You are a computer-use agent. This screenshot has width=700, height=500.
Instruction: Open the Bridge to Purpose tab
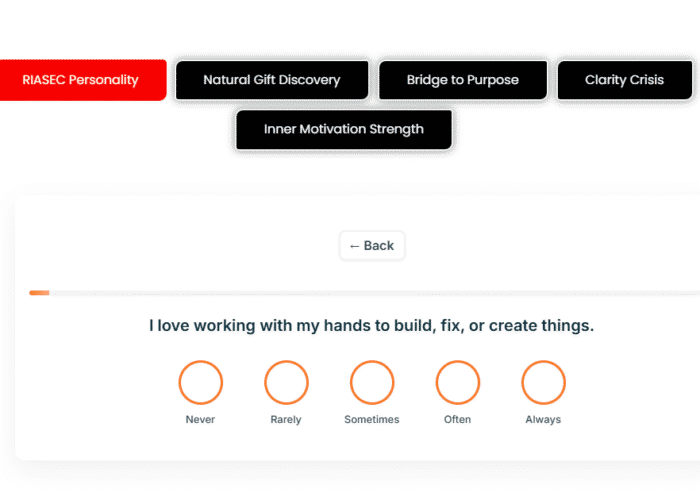coord(463,80)
